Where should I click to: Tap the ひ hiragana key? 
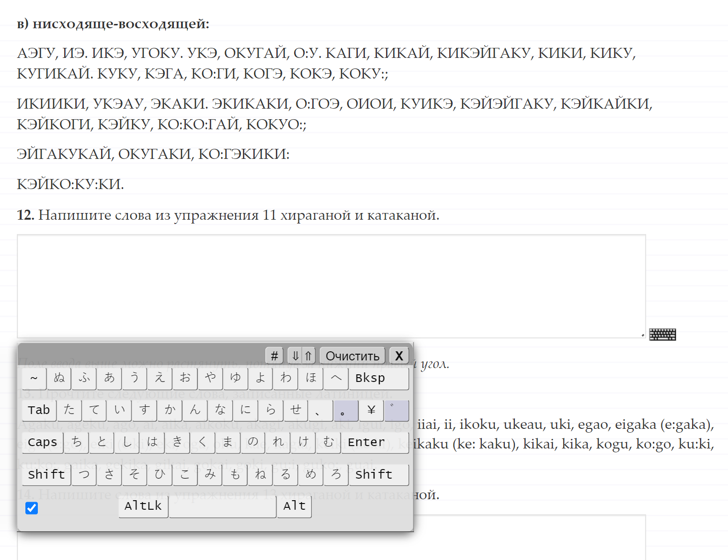[160, 474]
